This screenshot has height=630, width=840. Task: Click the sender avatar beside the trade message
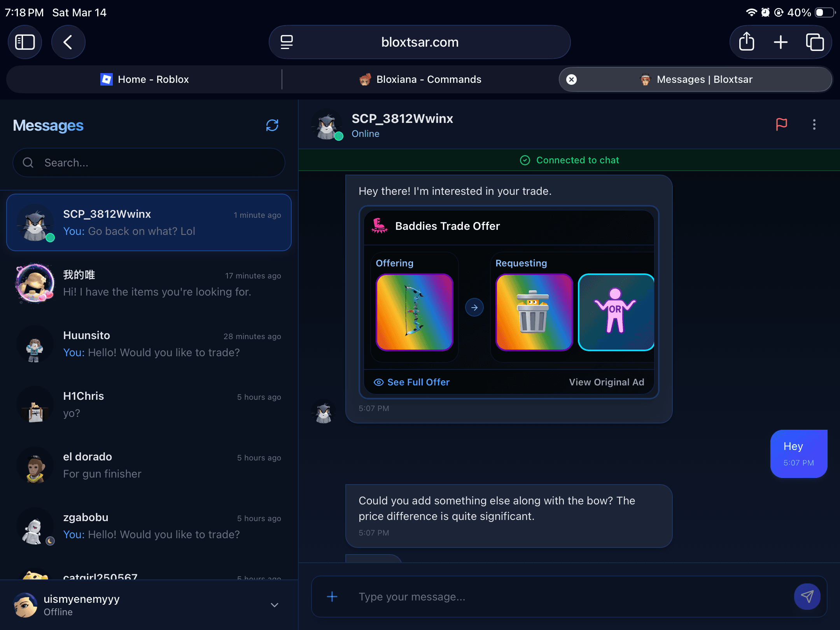[x=324, y=411]
